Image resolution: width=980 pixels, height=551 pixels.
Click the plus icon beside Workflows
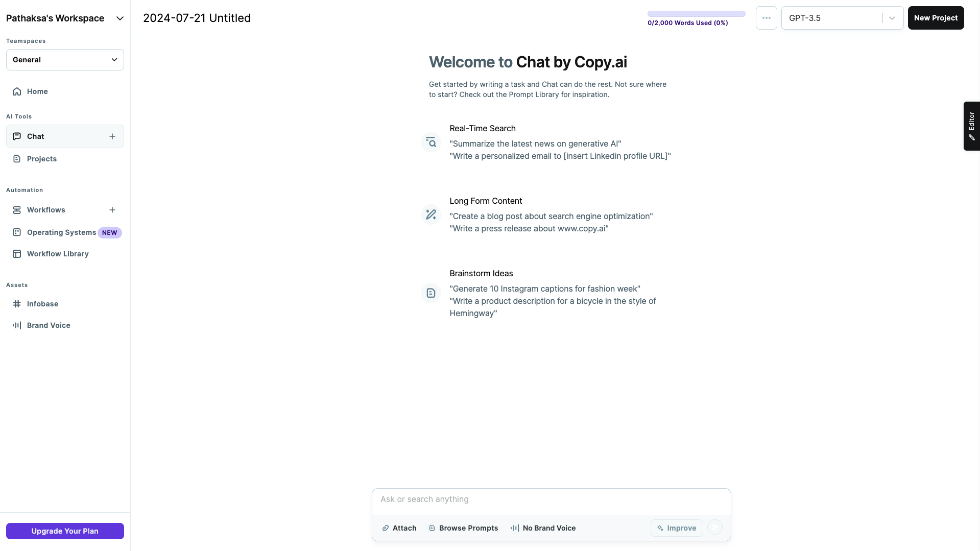pos(112,210)
